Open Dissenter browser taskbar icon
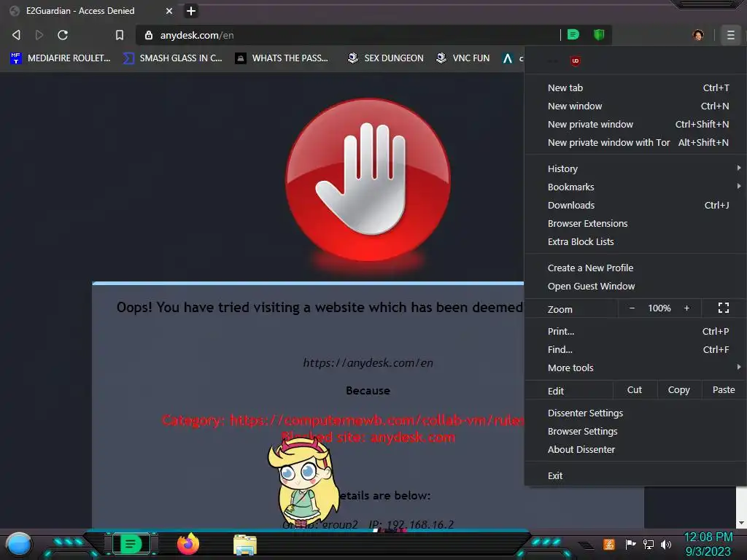Image resolution: width=747 pixels, height=560 pixels. point(131,544)
